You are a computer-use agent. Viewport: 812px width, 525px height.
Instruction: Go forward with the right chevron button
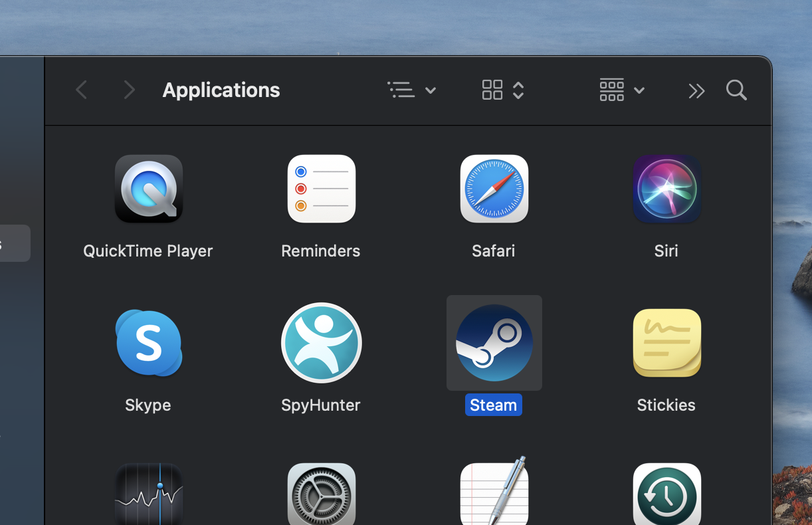tap(129, 90)
